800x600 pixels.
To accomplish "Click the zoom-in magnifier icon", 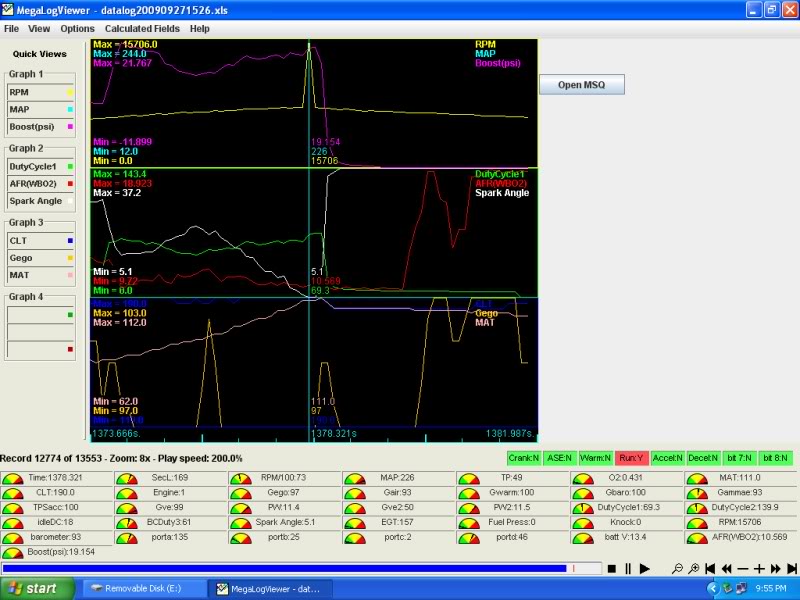I will click(696, 568).
